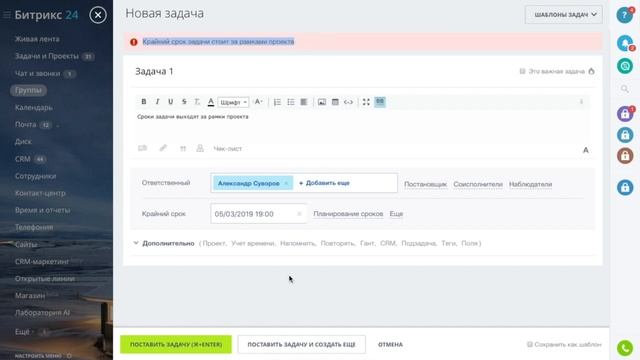Toggle the text formatting panel (A)

point(586,150)
